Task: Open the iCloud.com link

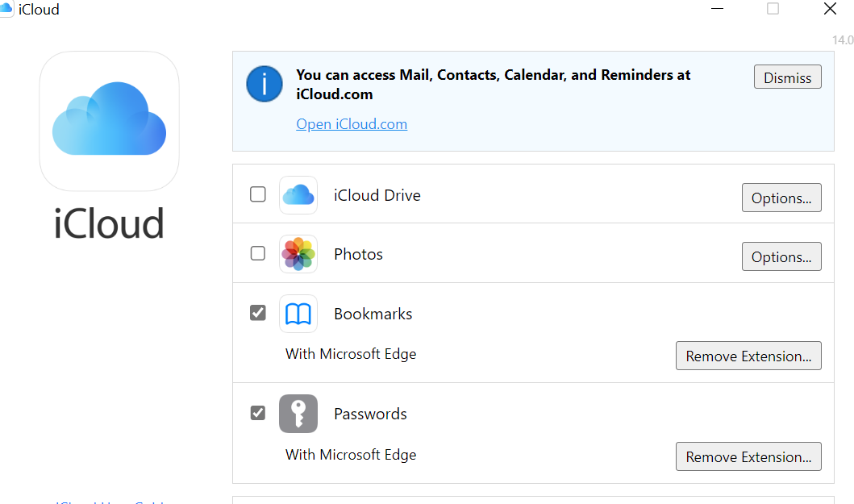Action: click(352, 124)
